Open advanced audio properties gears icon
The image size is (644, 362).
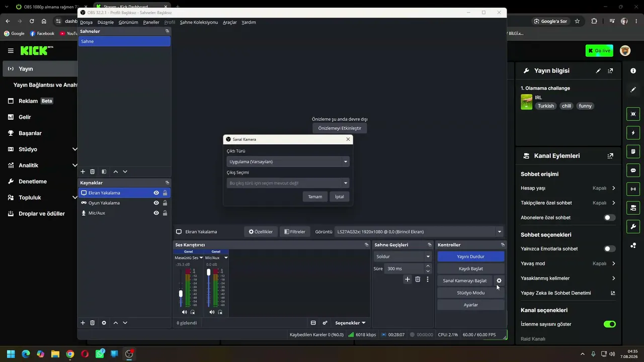pos(325,323)
